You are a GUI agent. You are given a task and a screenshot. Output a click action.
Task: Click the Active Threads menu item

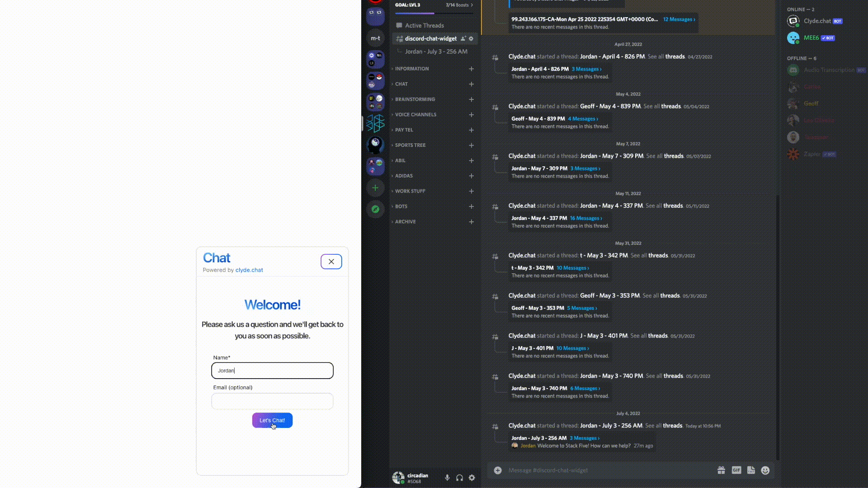(424, 25)
